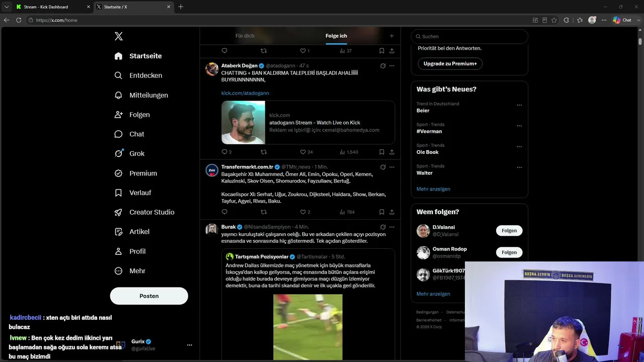Repost the Transfermarkt.com.tr post

coord(264,212)
